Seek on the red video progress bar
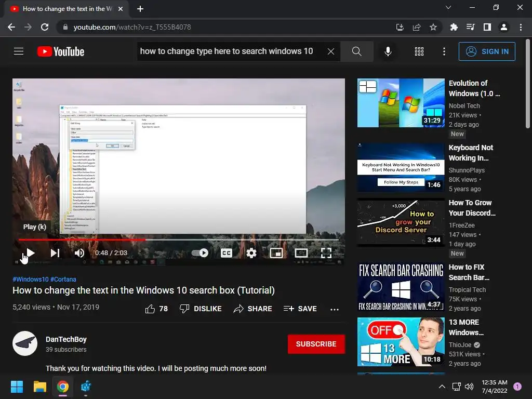Viewport: 532px width, 399px height. pyautogui.click(x=179, y=240)
